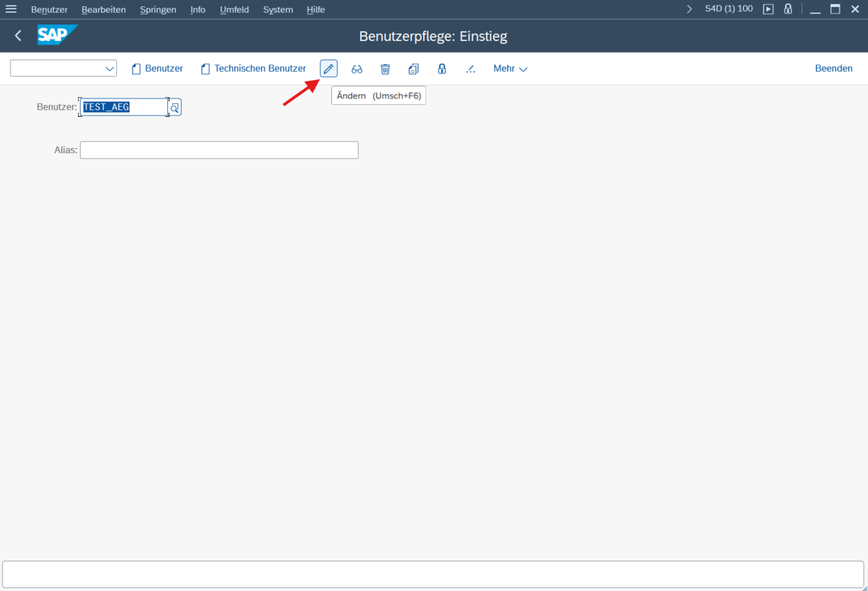The image size is (868, 591).
Task: Open the Hilfe menu
Action: click(x=316, y=9)
